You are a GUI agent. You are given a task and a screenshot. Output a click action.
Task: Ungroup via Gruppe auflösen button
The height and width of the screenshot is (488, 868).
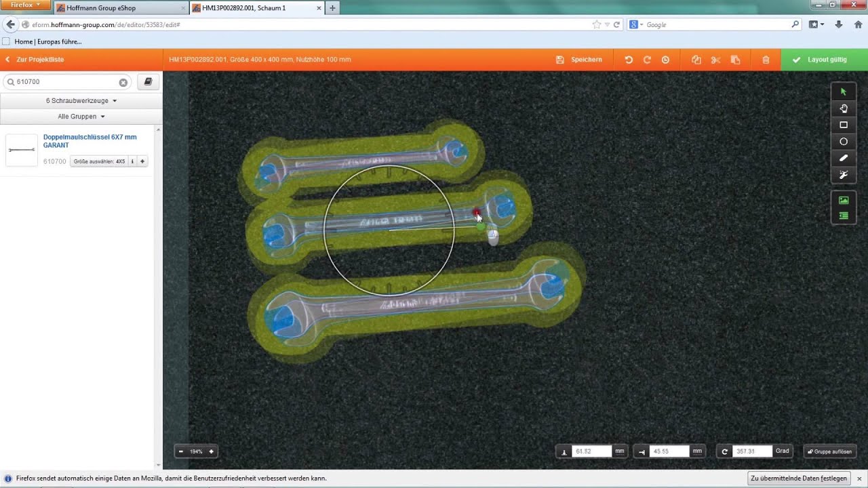(x=829, y=451)
